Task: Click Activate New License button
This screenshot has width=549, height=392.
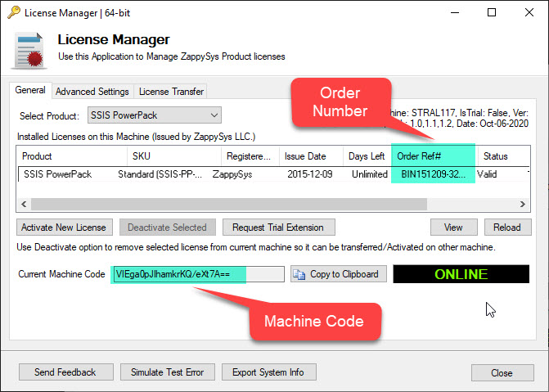Action: point(65,228)
